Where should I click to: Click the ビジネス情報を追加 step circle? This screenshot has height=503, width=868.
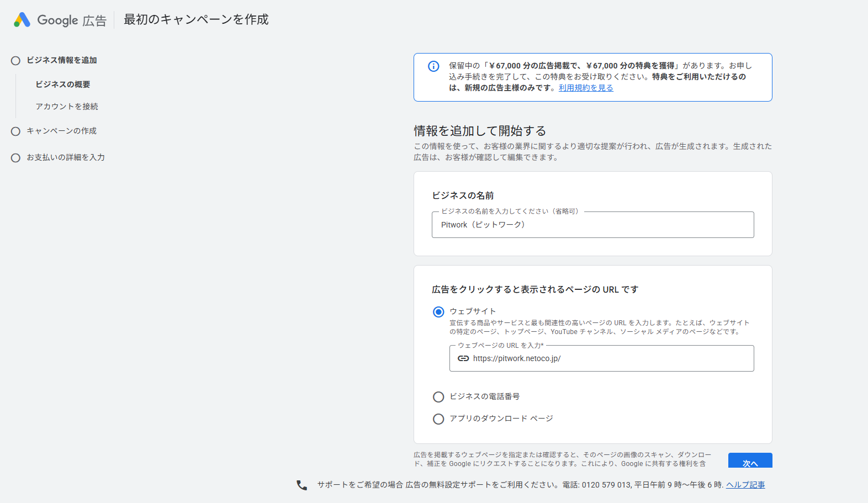point(15,61)
